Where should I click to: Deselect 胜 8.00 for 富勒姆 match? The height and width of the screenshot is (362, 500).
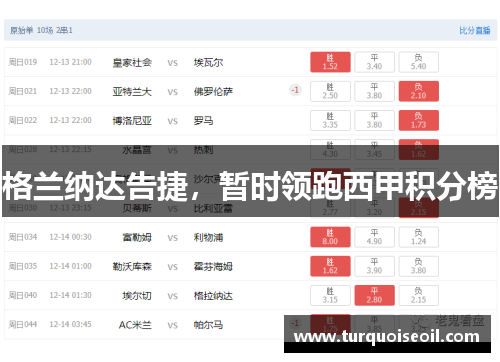[x=330, y=237]
